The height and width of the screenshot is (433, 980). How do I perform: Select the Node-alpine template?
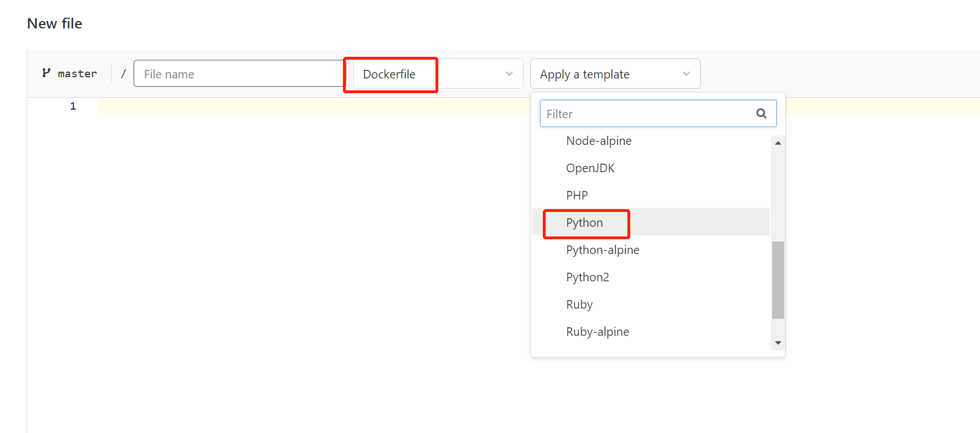click(651, 141)
